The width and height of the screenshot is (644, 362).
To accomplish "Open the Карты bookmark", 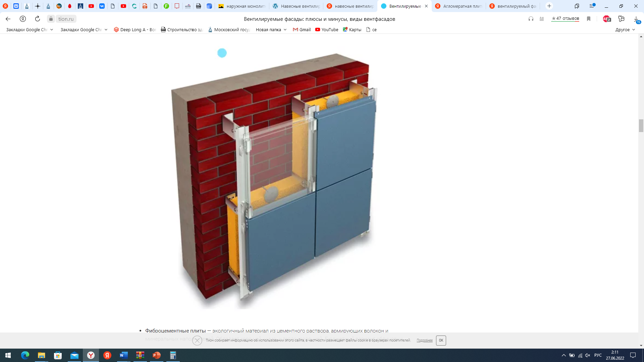I will click(352, 29).
